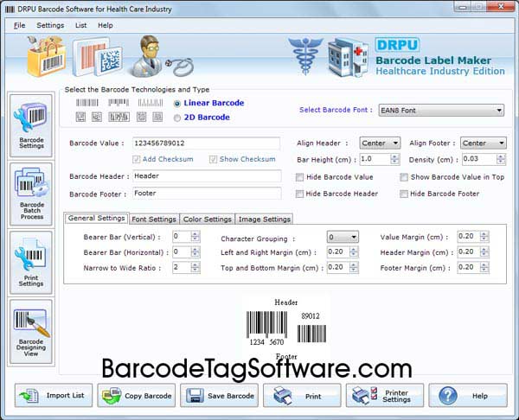Open the List menu
This screenshot has width=519, height=420.
(x=80, y=25)
